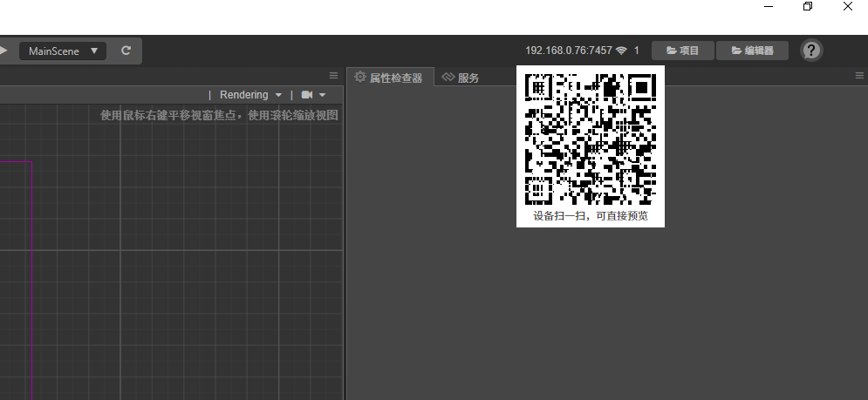Open the scene camera options dropdown
Viewport: 868px width, 400px height.
(314, 95)
